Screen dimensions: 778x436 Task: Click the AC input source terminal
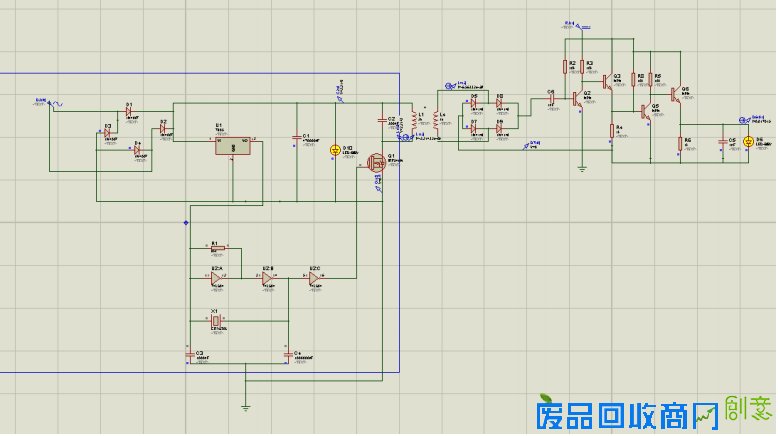[x=50, y=103]
